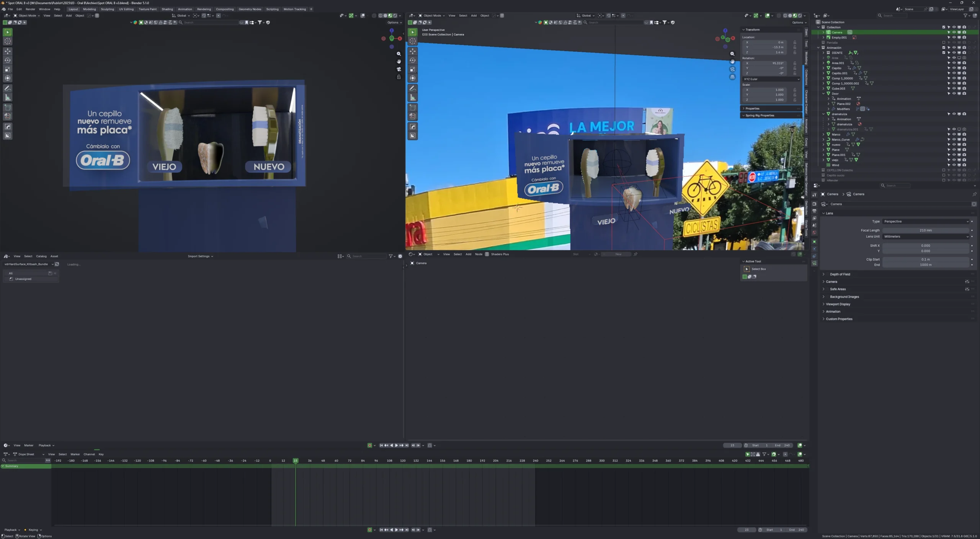The height and width of the screenshot is (539, 980).
Task: Open the outliner filter funnel
Action: [965, 16]
